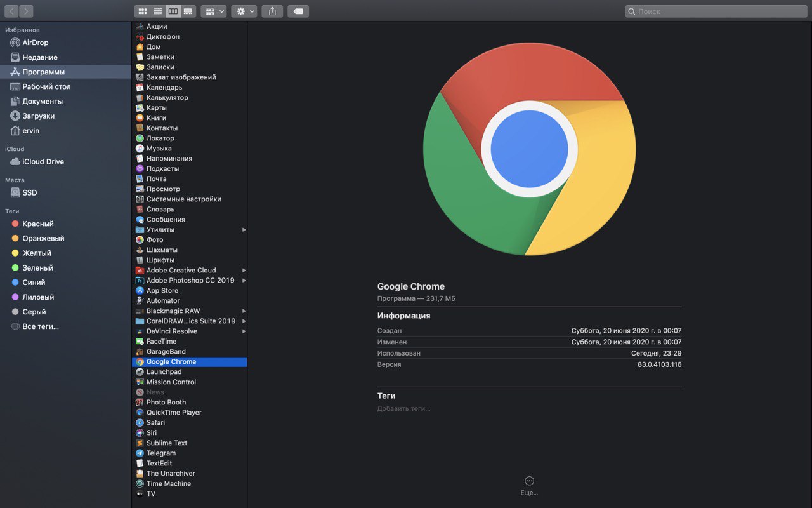Filter by the Зеленый tag

(x=65, y=267)
